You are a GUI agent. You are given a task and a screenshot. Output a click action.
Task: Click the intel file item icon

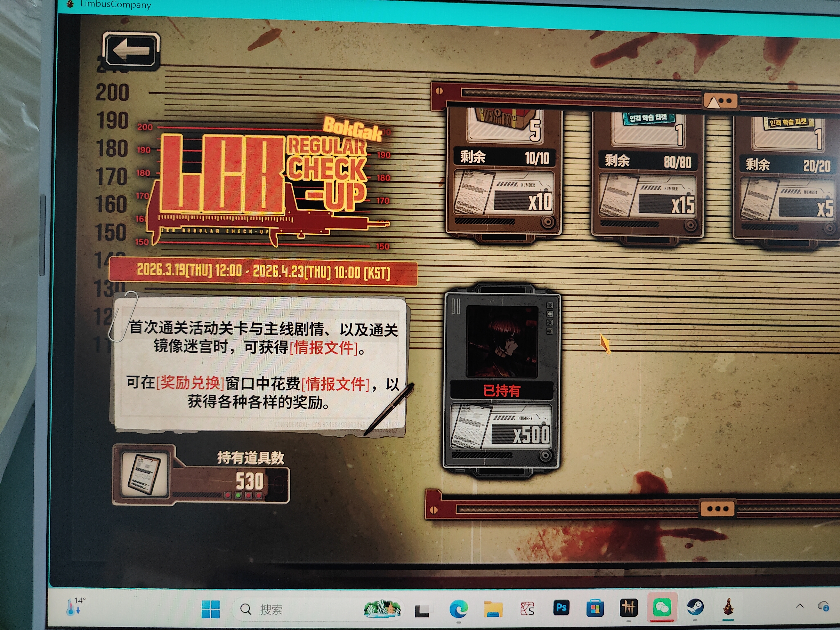144,475
